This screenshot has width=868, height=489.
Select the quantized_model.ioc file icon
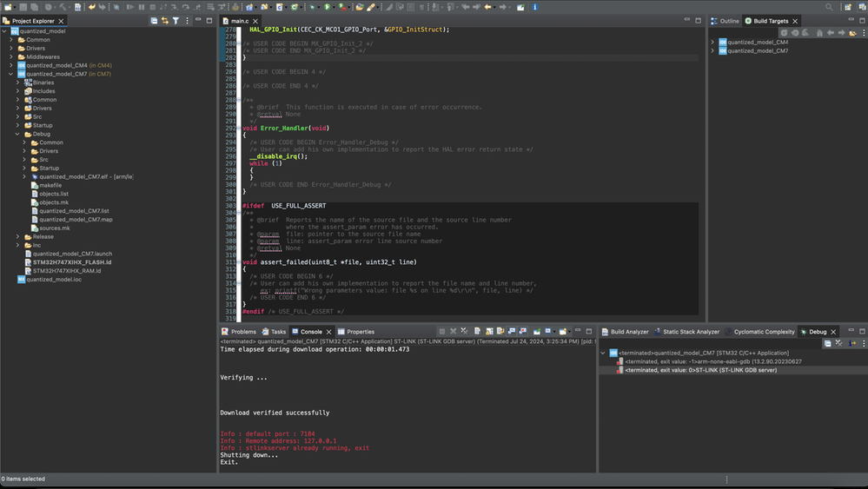pyautogui.click(x=22, y=280)
